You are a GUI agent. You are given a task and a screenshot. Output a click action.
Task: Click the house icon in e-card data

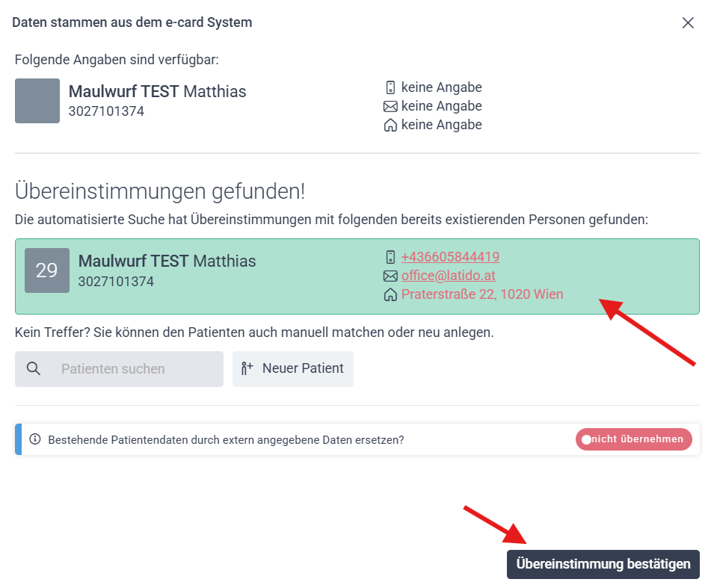coord(390,126)
